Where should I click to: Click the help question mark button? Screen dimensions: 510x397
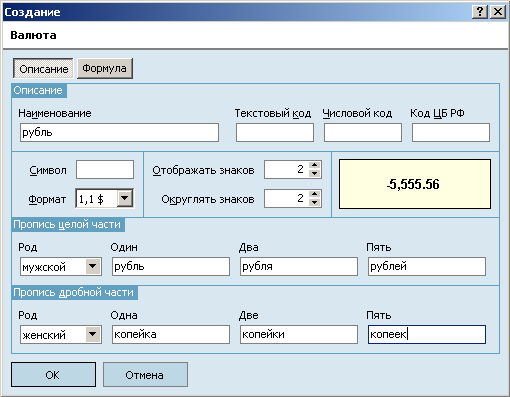point(480,12)
